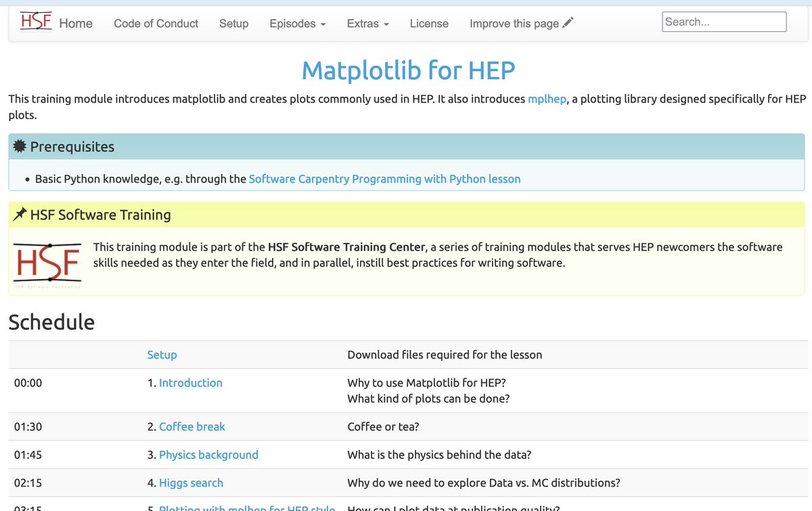
Task: Click 'Download files required for the lesson'
Action: pos(445,355)
